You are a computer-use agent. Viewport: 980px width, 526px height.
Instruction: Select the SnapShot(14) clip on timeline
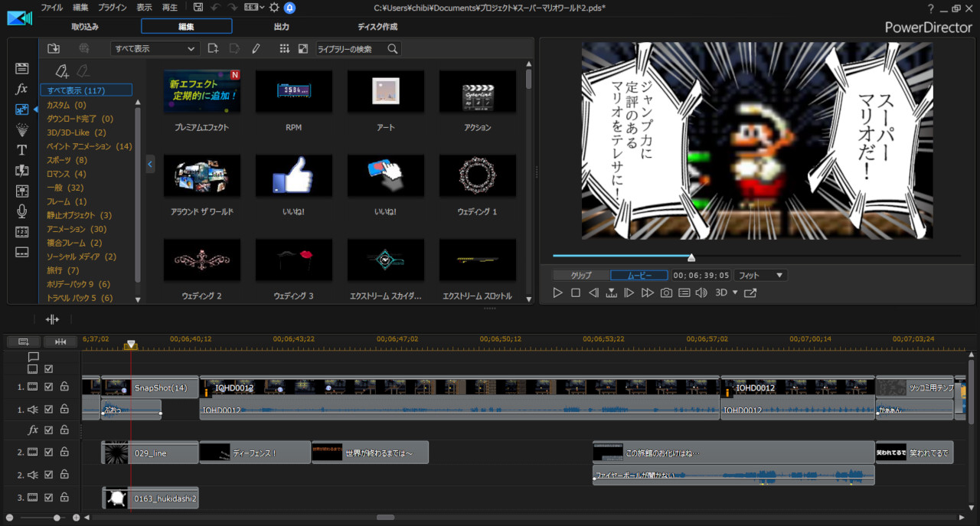(150, 387)
